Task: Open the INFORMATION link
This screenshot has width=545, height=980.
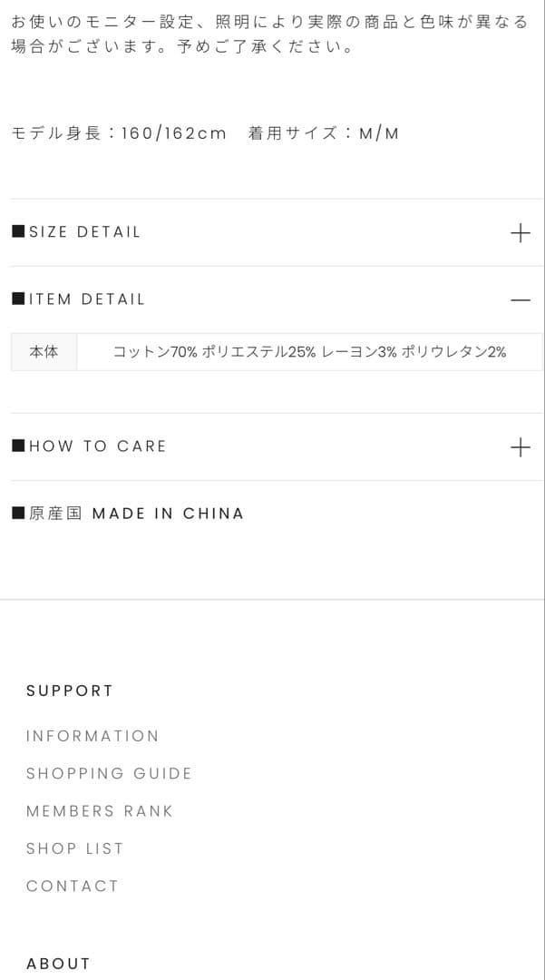Action: [x=92, y=736]
